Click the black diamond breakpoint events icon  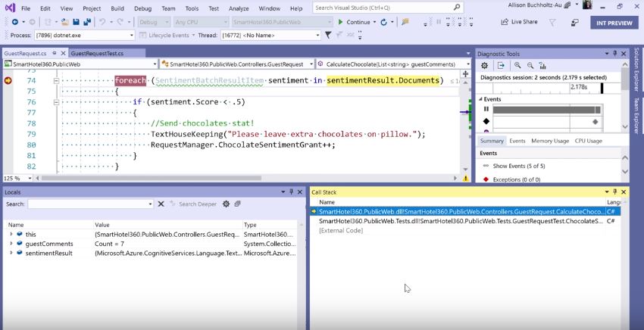(486, 121)
